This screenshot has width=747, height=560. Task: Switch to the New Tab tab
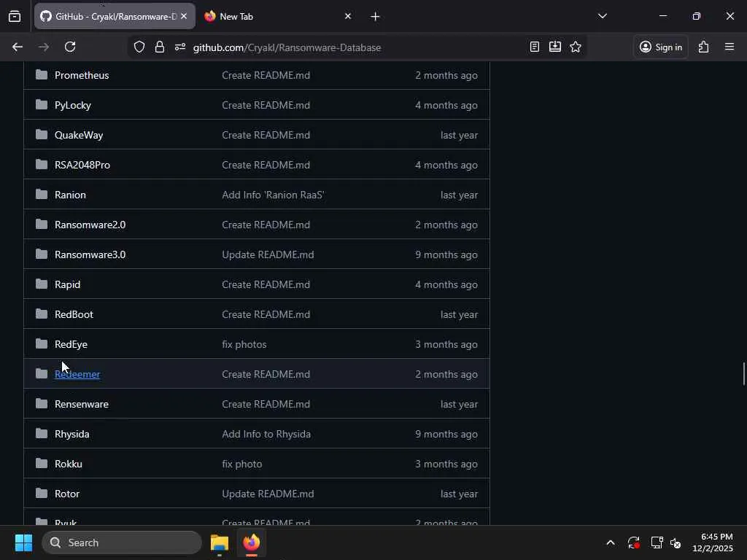click(x=278, y=16)
